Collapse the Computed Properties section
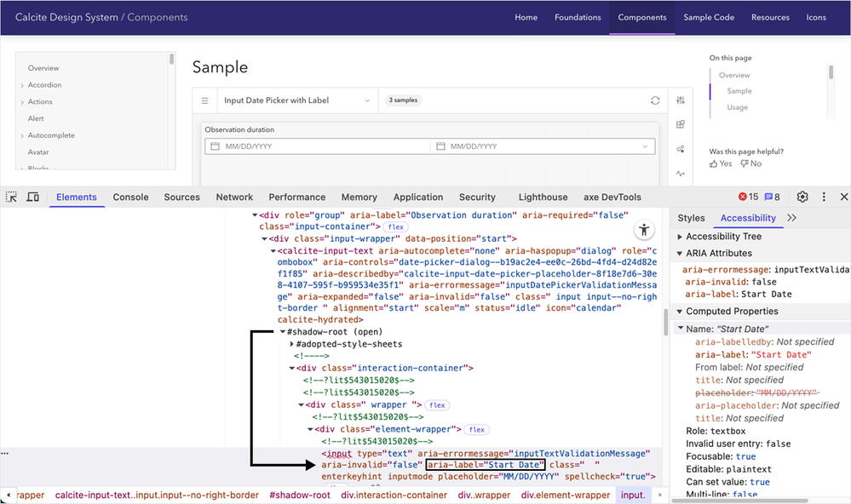The height and width of the screenshot is (504, 851). pos(680,312)
